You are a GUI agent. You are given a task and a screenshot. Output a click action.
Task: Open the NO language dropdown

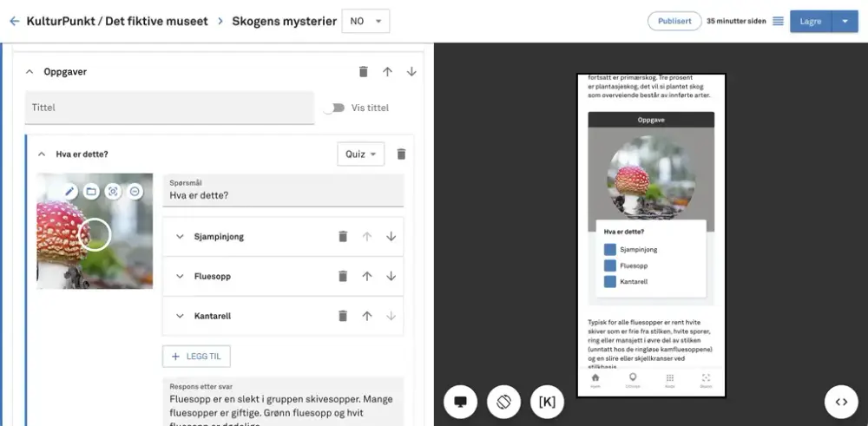pyautogui.click(x=365, y=21)
